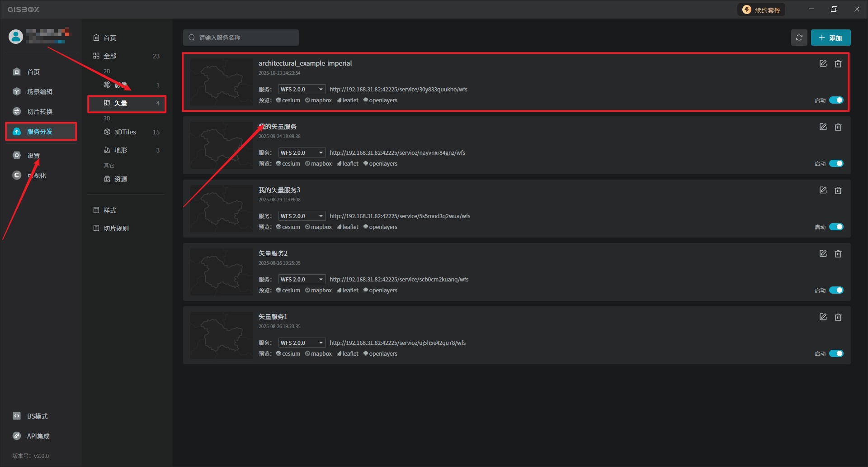Open the 矢量服务1 WFS 2.0.0 dropdown

(302, 343)
